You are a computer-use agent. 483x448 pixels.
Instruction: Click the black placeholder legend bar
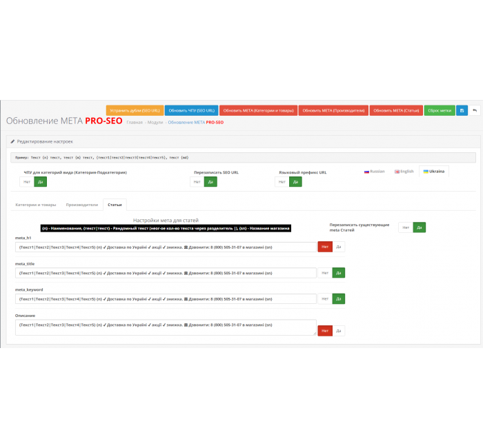point(166,228)
